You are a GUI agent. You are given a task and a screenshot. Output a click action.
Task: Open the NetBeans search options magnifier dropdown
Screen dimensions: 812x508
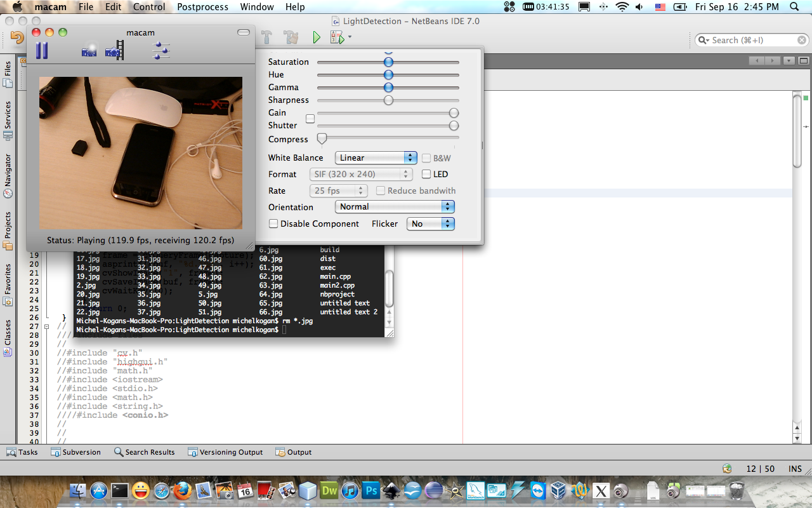point(704,40)
